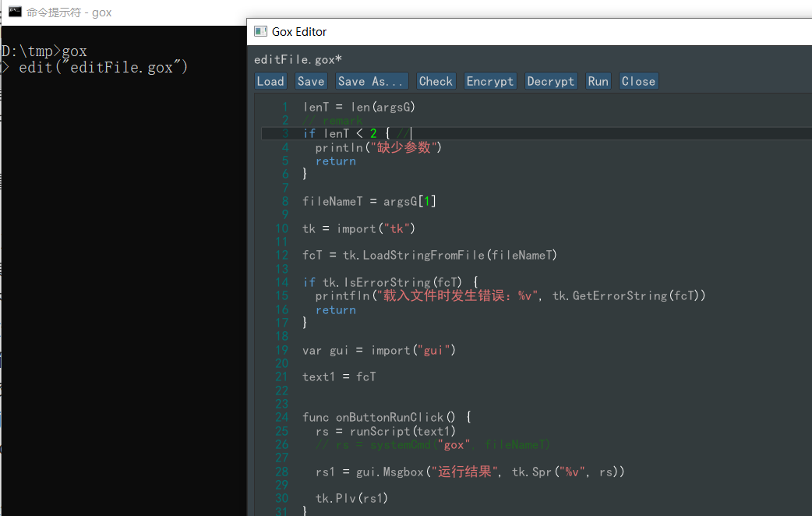Screen dimensions: 812x516
Task: Click the Gox Editor window icon
Action: tap(260, 32)
